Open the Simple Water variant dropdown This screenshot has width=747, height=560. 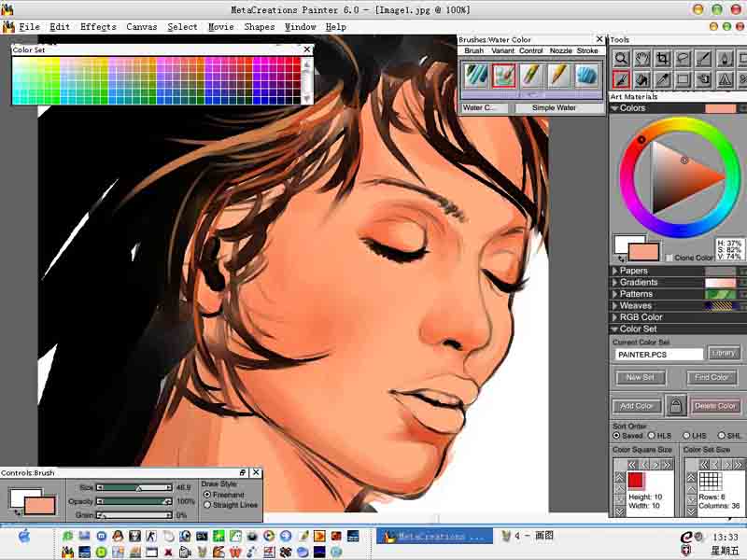click(x=559, y=108)
